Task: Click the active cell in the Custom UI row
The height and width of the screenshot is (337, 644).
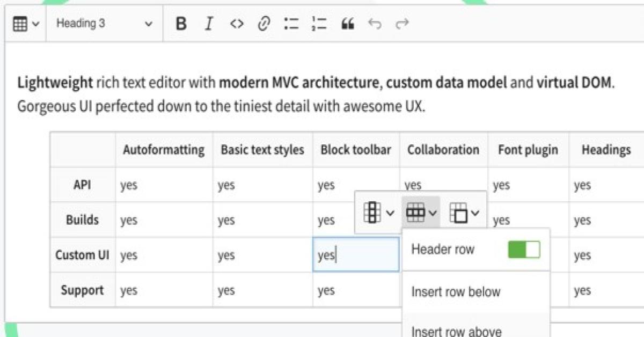Action: (356, 255)
